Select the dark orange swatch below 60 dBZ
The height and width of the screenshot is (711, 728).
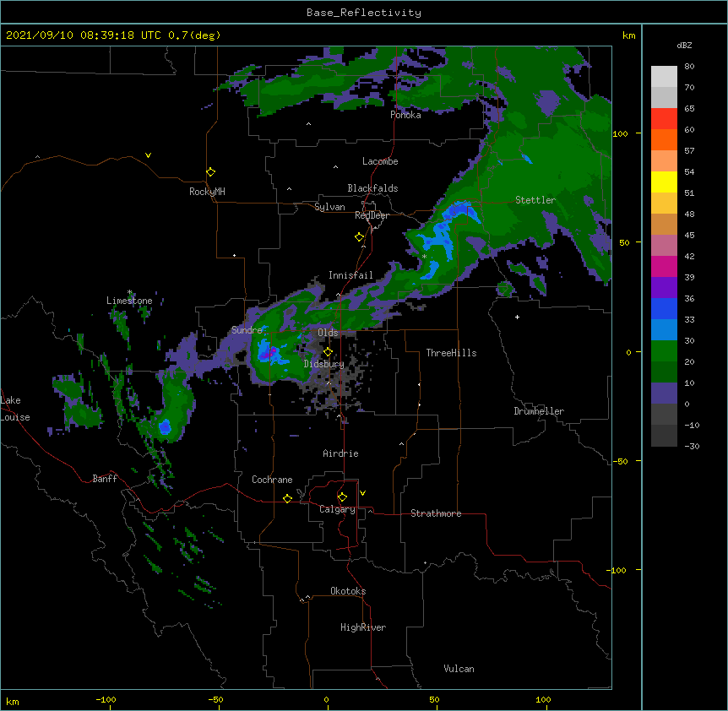pos(664,139)
